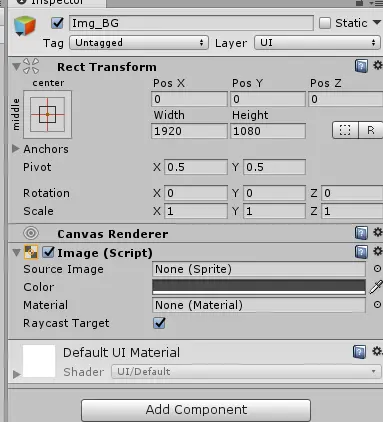
Task: Open Image (Script) gear settings menu
Action: point(378,251)
